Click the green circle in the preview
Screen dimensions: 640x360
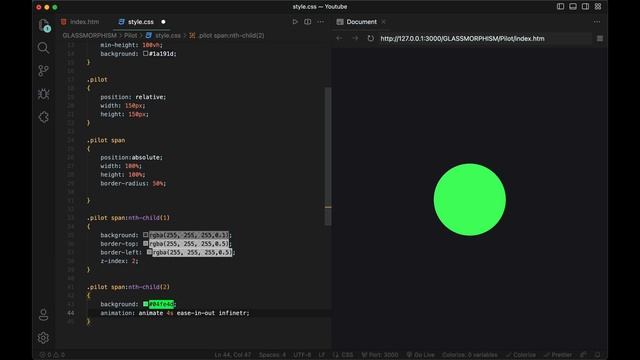point(469,200)
